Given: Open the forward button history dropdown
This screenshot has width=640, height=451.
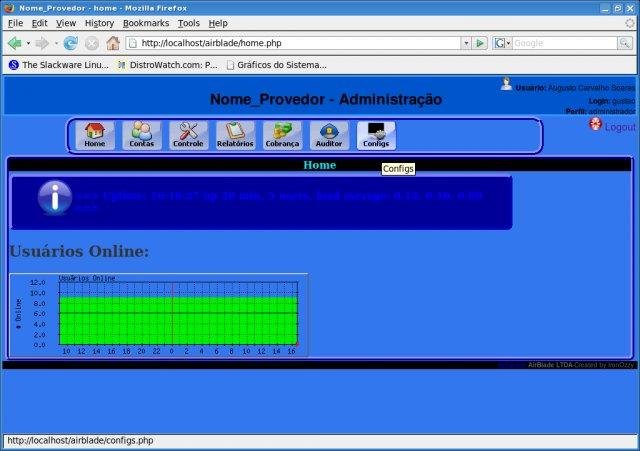Looking at the screenshot, I should click(56, 43).
